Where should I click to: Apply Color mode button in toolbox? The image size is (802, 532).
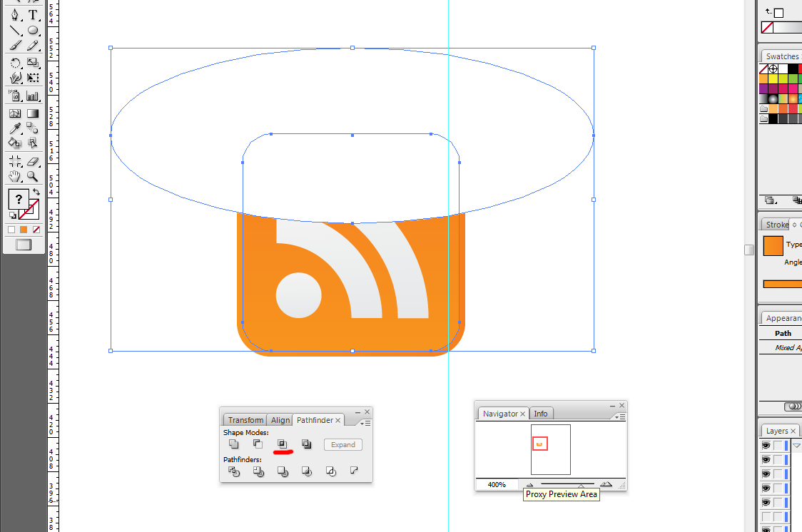pyautogui.click(x=11, y=230)
